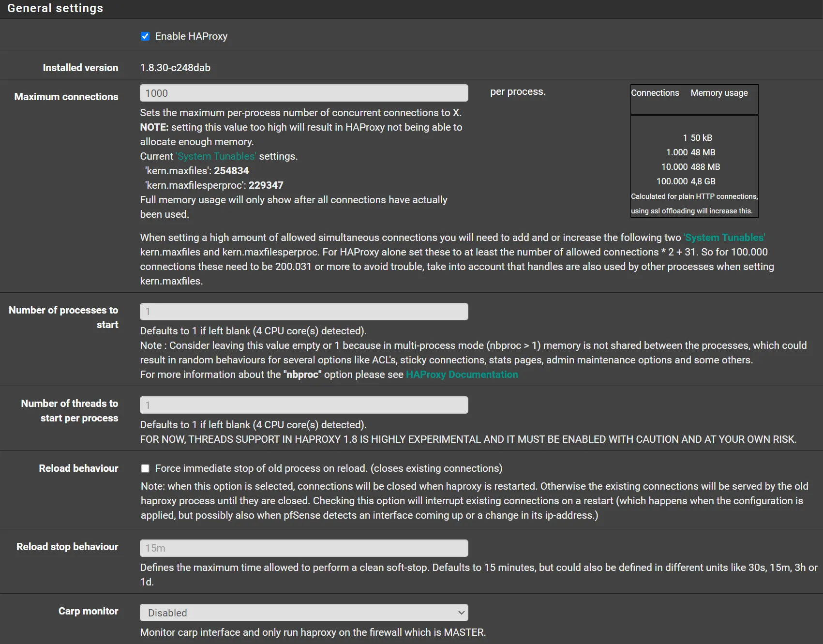Click the General settings panel heading
The height and width of the screenshot is (644, 823).
[x=55, y=8]
